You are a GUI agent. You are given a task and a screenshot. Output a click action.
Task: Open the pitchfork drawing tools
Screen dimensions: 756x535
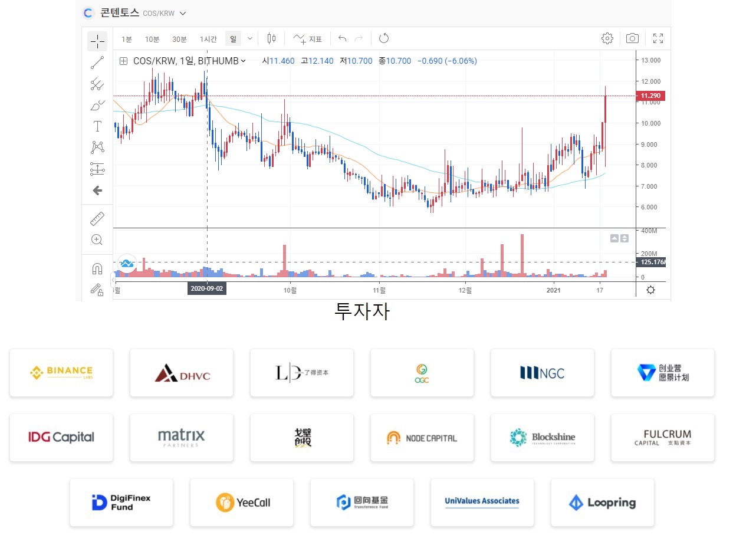click(97, 84)
